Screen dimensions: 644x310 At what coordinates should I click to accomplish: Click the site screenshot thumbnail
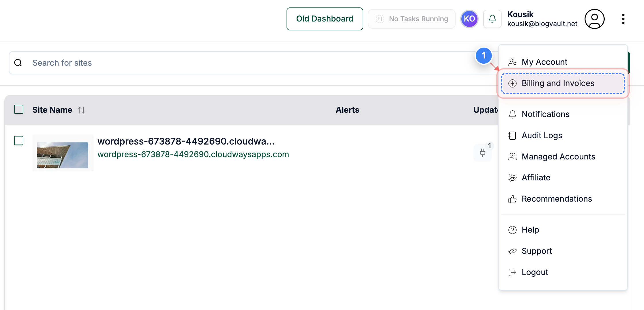[x=63, y=155]
